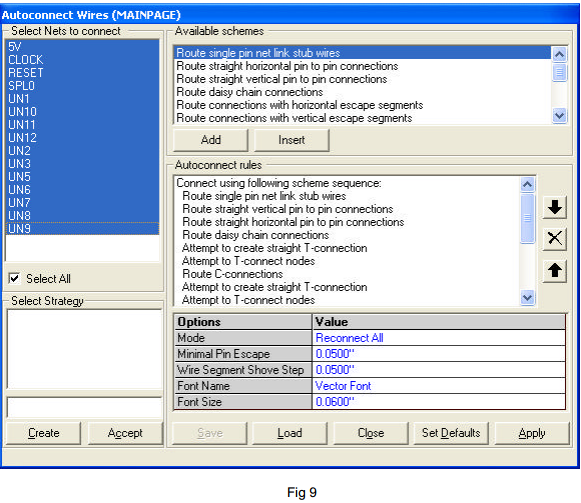This screenshot has height=503, width=581.
Task: Toggle the Select All checkbox
Action: click(14, 278)
